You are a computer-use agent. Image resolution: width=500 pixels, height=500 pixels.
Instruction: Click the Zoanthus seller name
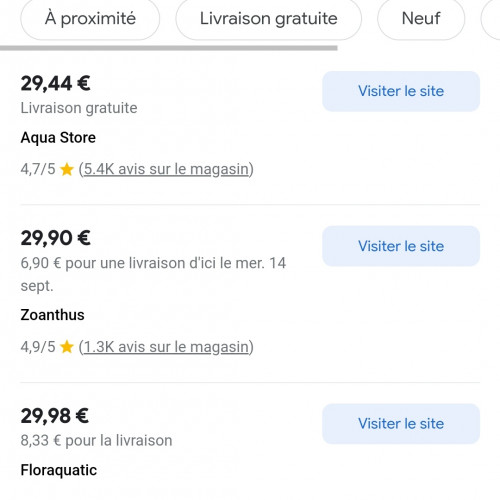click(52, 315)
